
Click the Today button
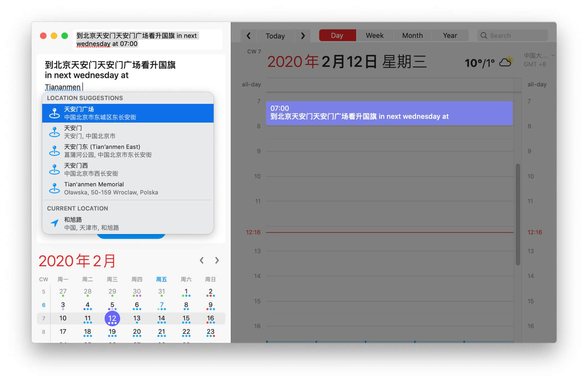275,36
